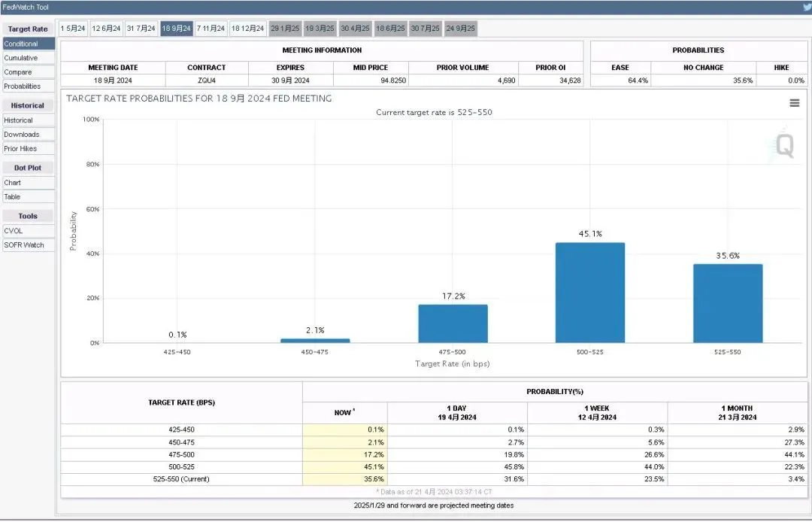The image size is (812, 522).
Task: Click the NOW column header
Action: (x=344, y=413)
